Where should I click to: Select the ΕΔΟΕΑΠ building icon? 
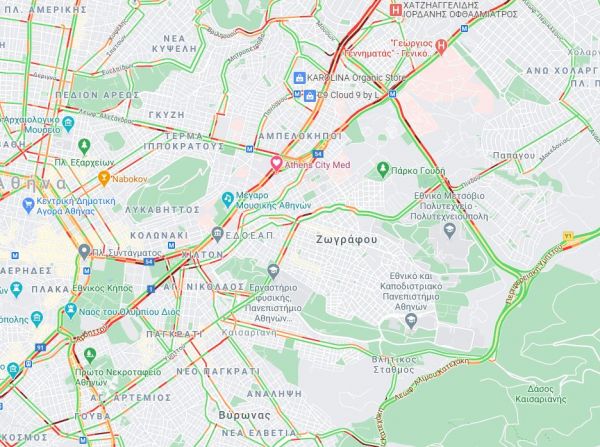(217, 235)
